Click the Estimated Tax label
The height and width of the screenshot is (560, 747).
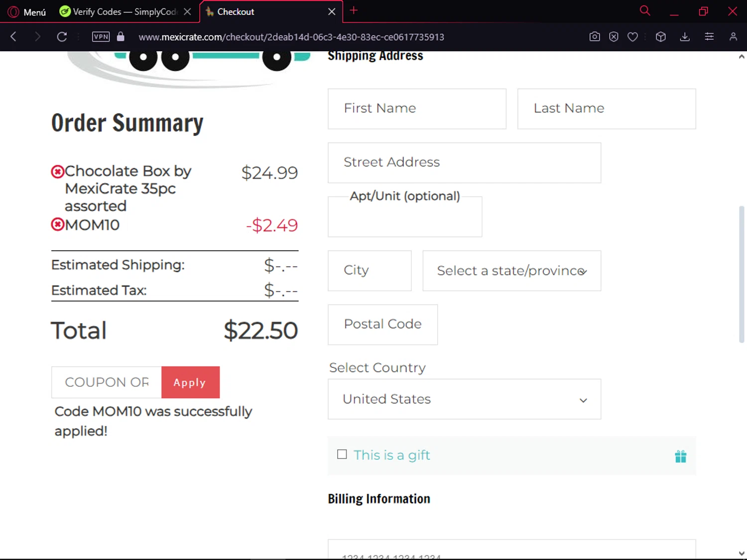click(99, 290)
